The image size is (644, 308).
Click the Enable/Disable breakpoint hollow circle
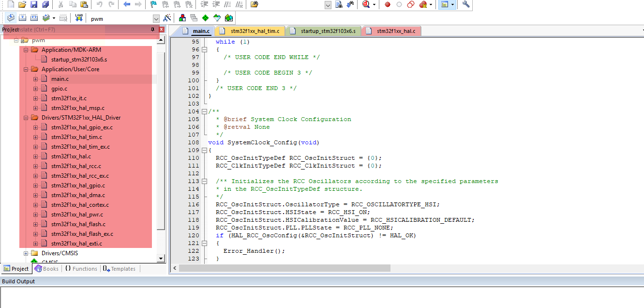click(399, 4)
